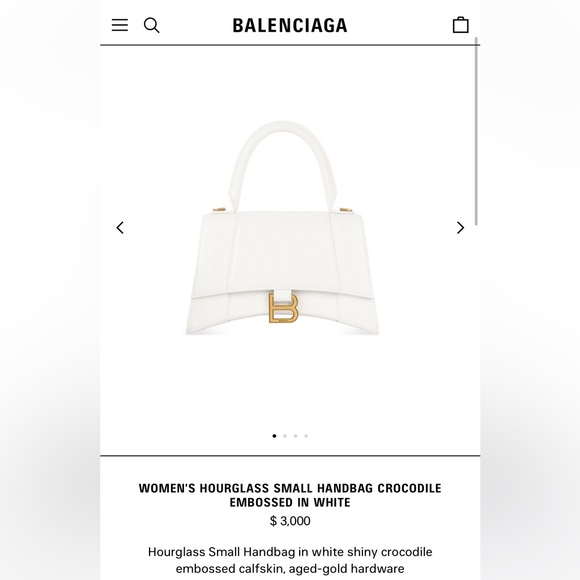Show previous product photo with left chevron

[x=120, y=227]
